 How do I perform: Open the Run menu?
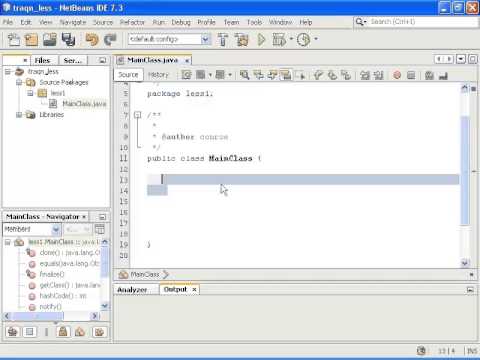(x=158, y=22)
